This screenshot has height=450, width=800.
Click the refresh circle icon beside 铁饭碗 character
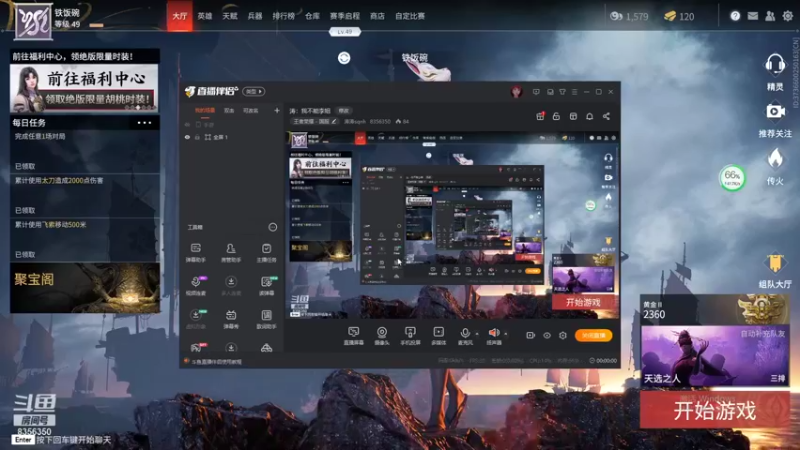point(344,58)
